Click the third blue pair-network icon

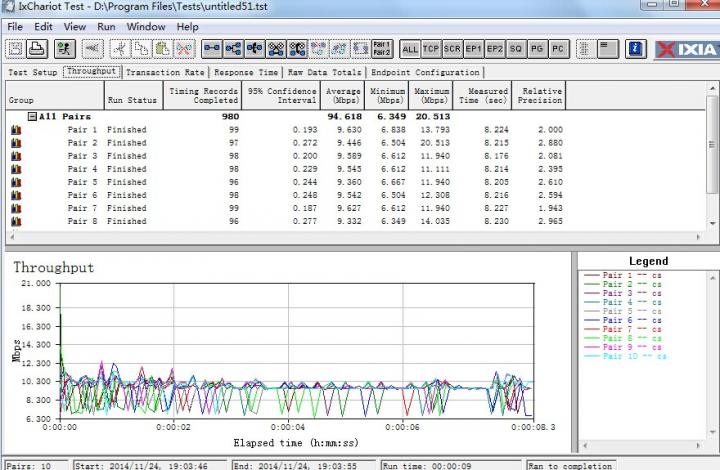254,49
